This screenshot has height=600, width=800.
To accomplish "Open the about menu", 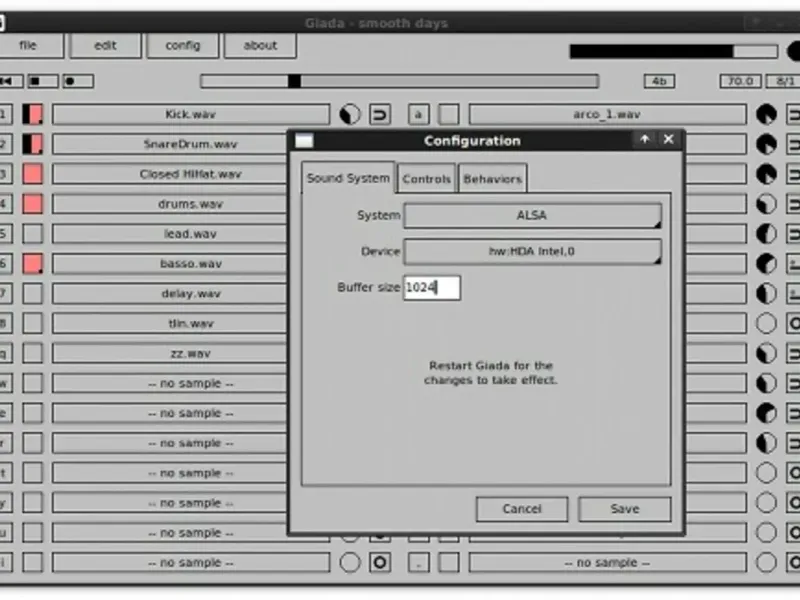I will tap(260, 45).
